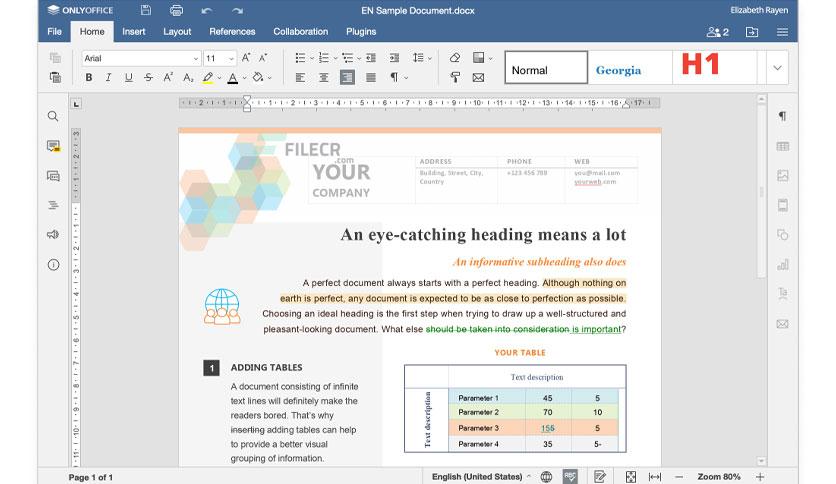Toggle Superscript formatting

point(168,77)
